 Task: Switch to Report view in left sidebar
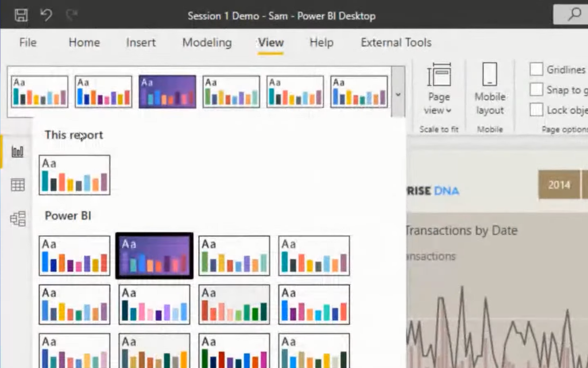point(18,152)
